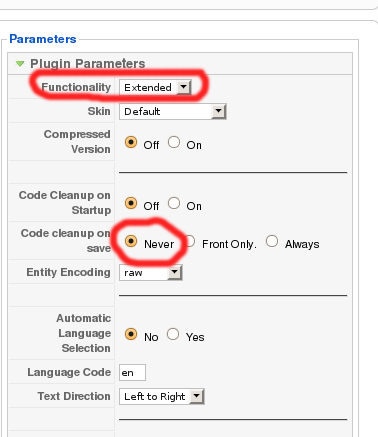Click the Language Code text field
This screenshot has height=437, width=378.
(x=132, y=372)
